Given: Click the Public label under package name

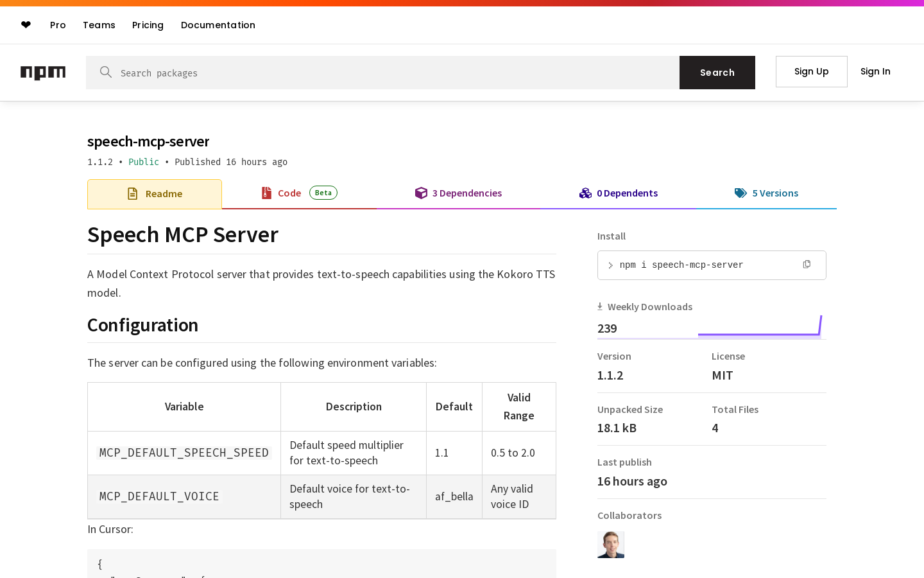Looking at the screenshot, I should point(144,162).
